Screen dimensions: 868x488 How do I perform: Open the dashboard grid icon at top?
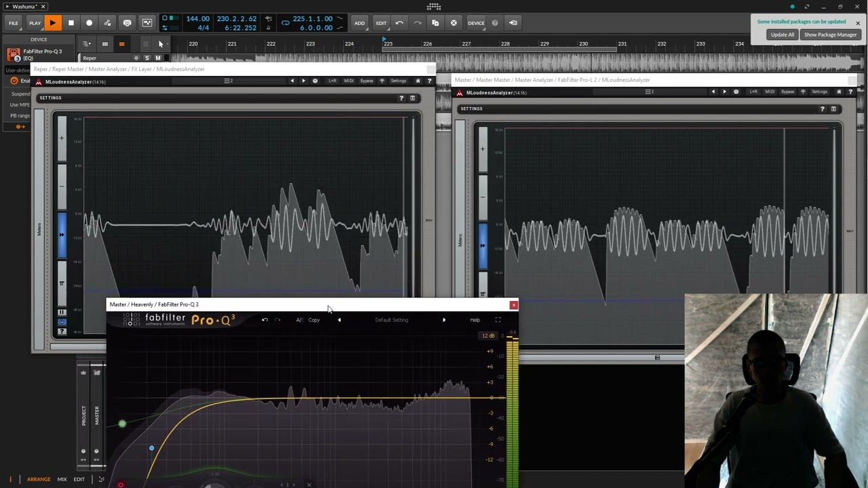434,7
